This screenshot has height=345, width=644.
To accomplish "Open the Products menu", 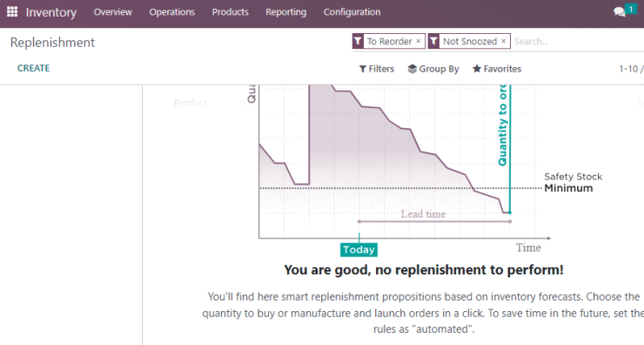I will coord(231,12).
